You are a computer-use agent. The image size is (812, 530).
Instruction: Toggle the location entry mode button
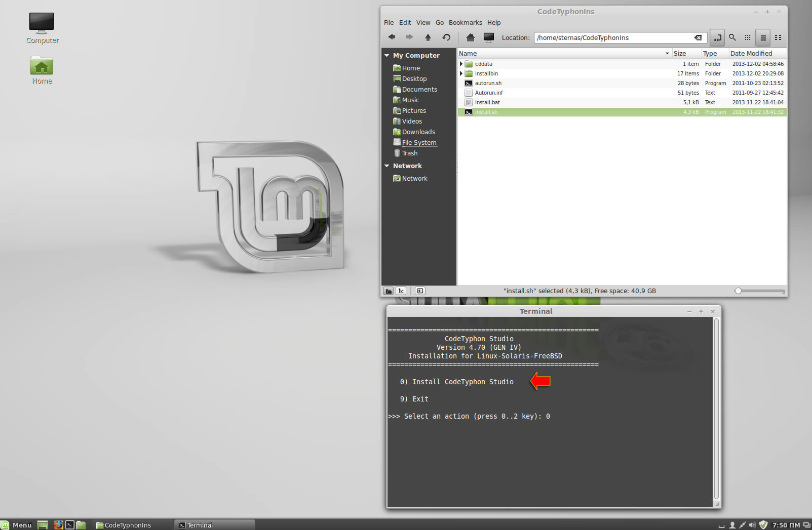(x=717, y=37)
